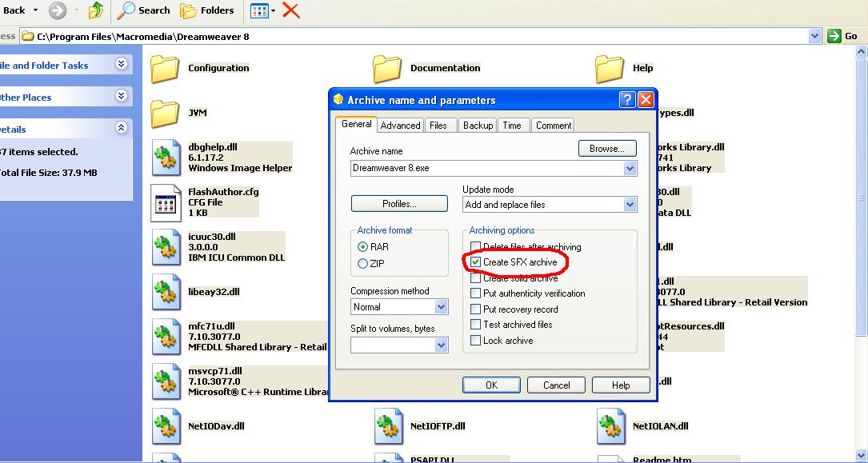Switch to the Backup tab
The height and width of the screenshot is (463, 868).
(x=478, y=126)
